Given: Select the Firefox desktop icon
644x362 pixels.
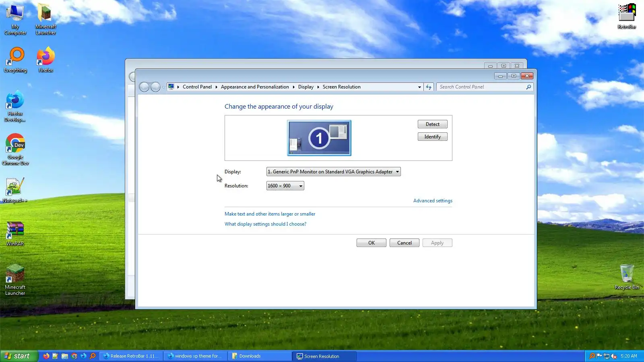Looking at the screenshot, I should click(x=46, y=60).
